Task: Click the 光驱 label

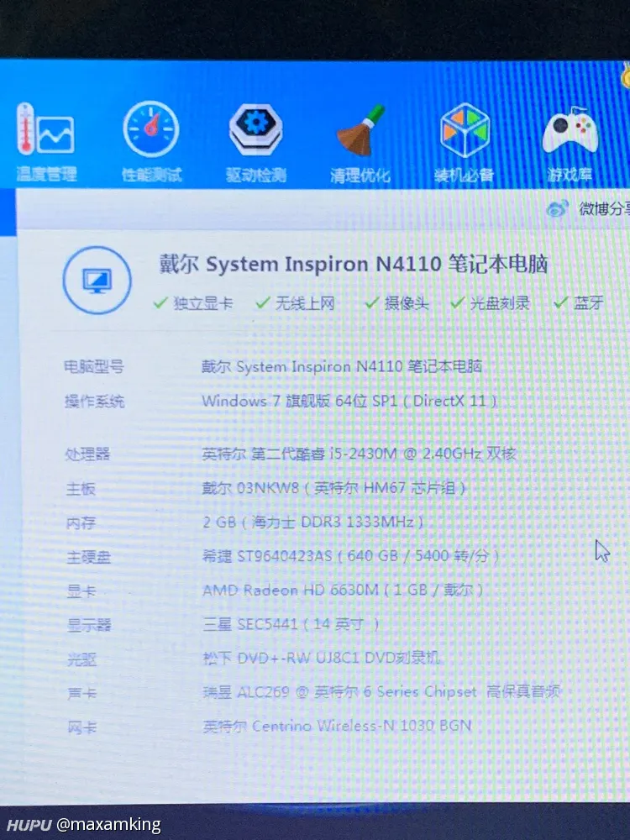Action: point(82,659)
